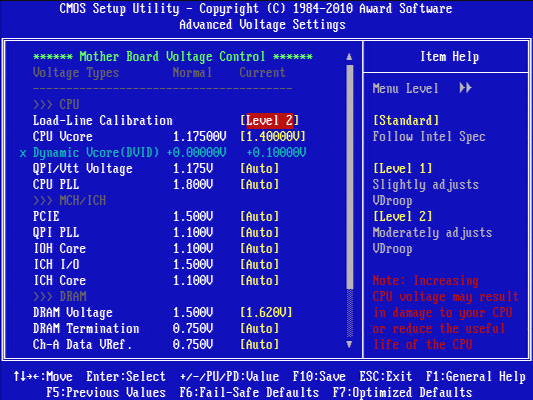Select Load-Line Calibration Level 2 value
Image resolution: width=533 pixels, height=400 pixels.
click(269, 120)
